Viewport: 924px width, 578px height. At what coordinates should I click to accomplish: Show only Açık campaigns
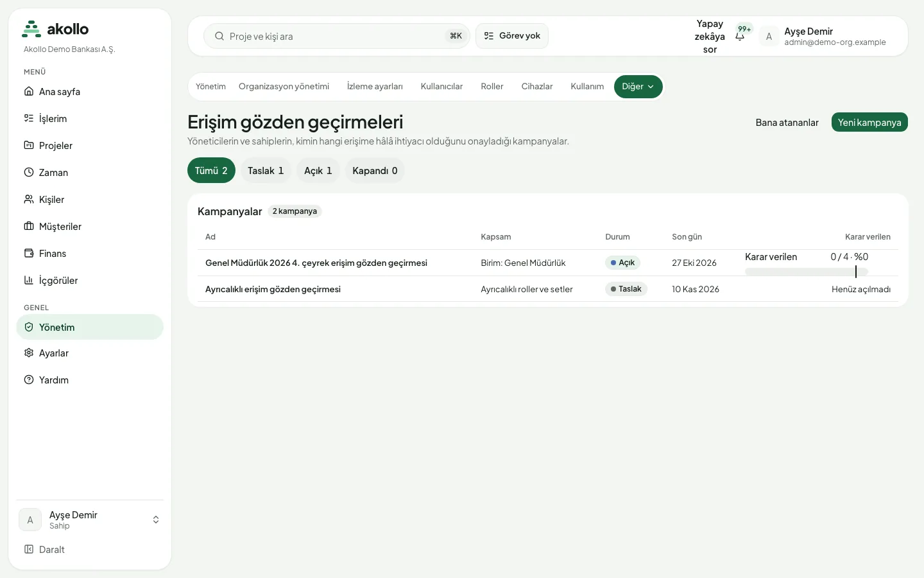point(318,170)
